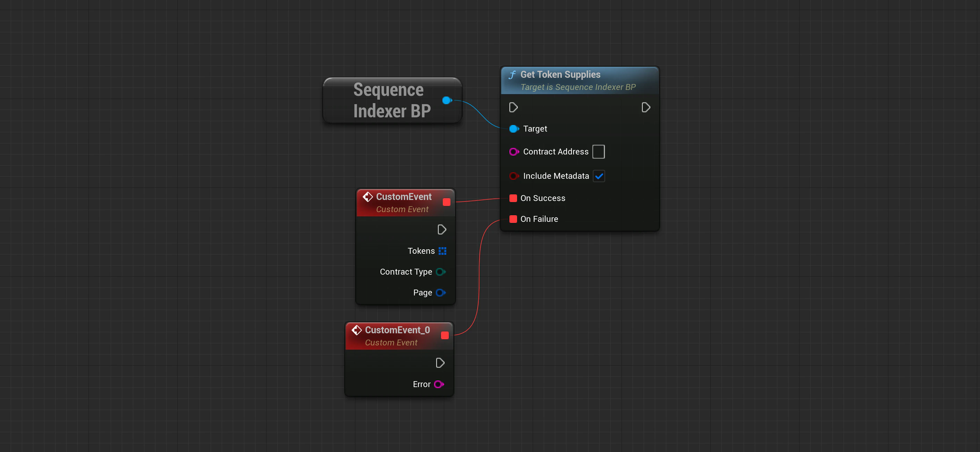Click the Page struct output pin

(x=440, y=293)
